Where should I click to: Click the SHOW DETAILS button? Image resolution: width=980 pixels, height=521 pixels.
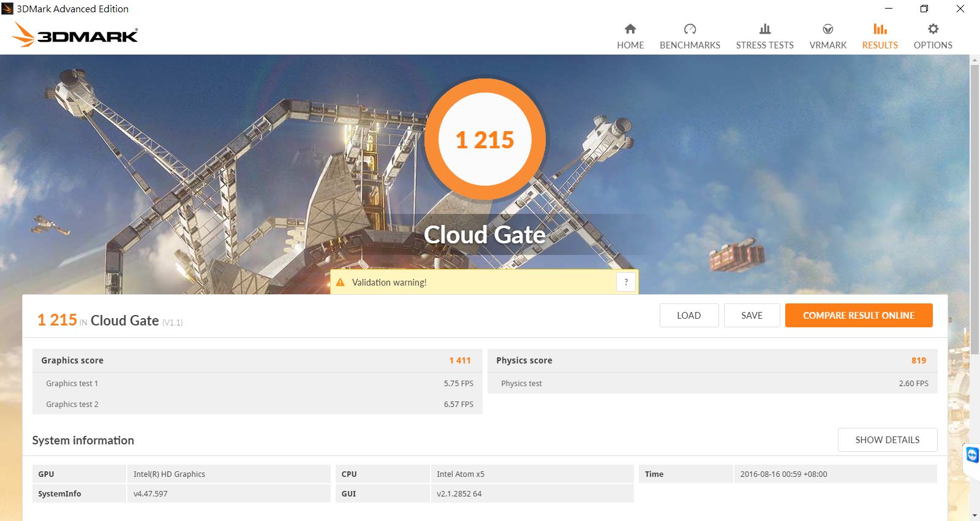point(888,440)
